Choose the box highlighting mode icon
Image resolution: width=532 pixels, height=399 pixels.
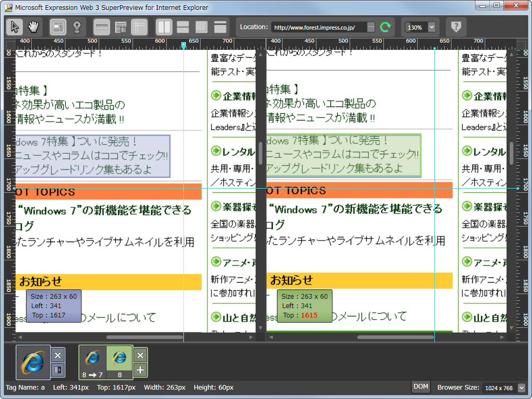click(x=58, y=27)
